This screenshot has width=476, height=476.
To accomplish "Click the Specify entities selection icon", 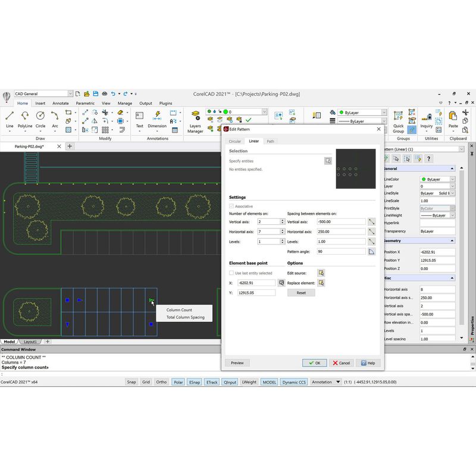I will (328, 161).
